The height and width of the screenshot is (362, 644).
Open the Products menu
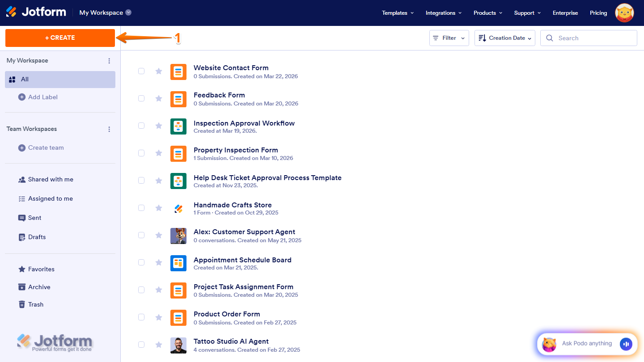(487, 13)
